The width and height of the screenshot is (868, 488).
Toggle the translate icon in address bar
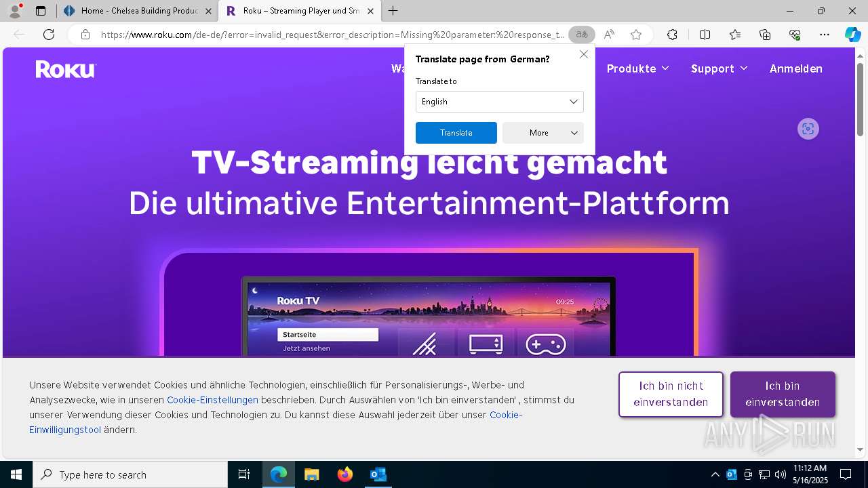[x=581, y=35]
